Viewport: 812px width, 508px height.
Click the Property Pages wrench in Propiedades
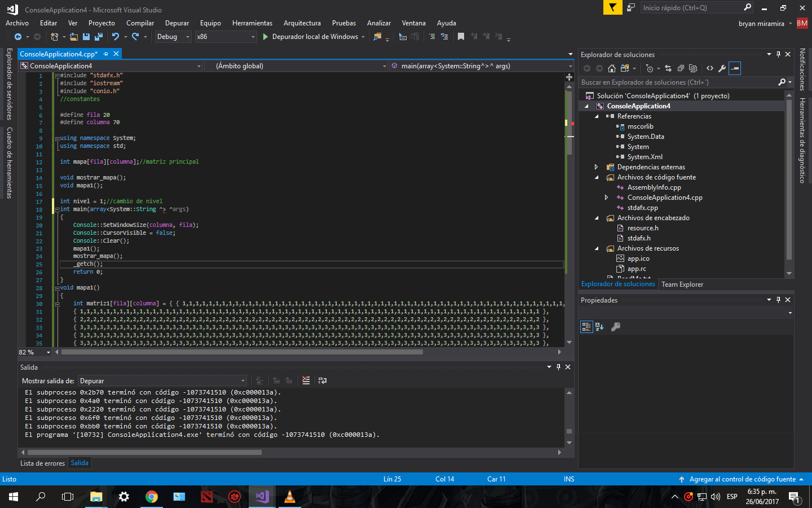coord(616,326)
